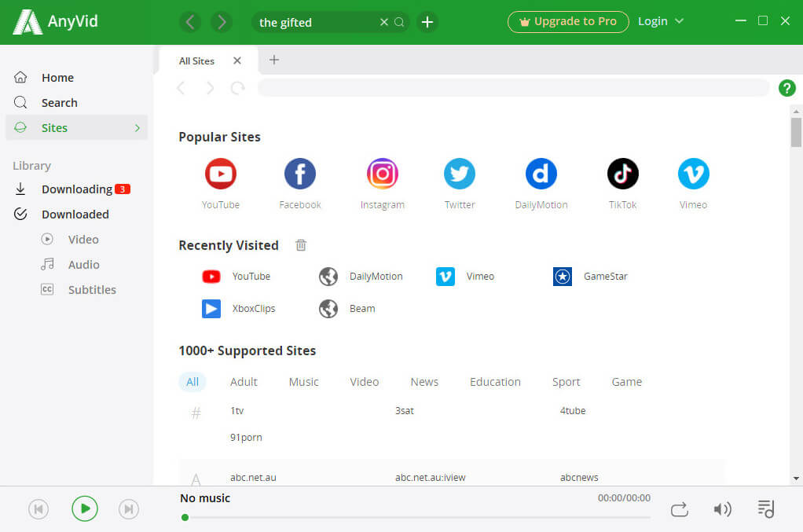Open Beam in Recently Visited
The height and width of the screenshot is (532, 803).
pyautogui.click(x=346, y=309)
